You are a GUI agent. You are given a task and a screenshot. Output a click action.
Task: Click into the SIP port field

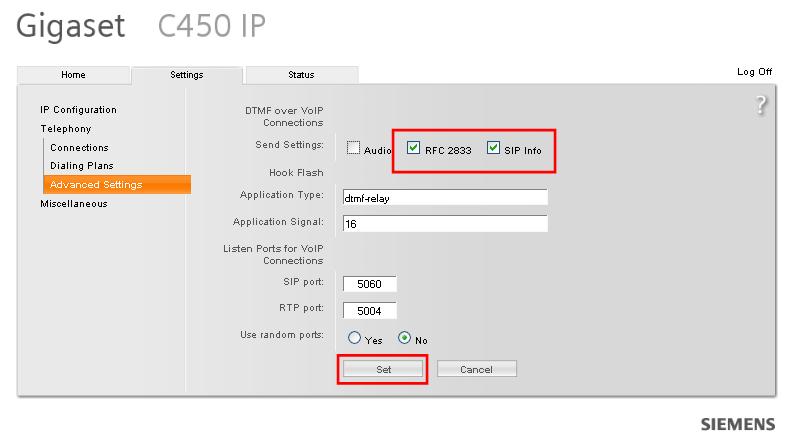369,284
